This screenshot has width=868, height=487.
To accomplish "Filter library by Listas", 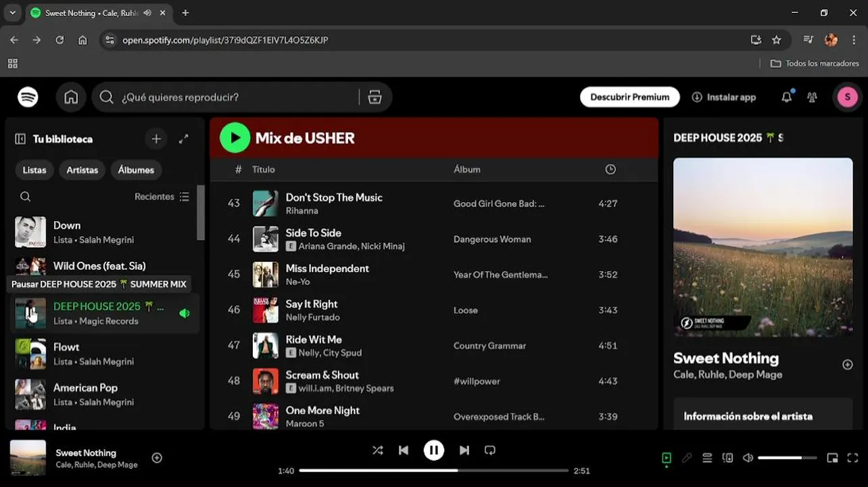I will click(x=34, y=170).
